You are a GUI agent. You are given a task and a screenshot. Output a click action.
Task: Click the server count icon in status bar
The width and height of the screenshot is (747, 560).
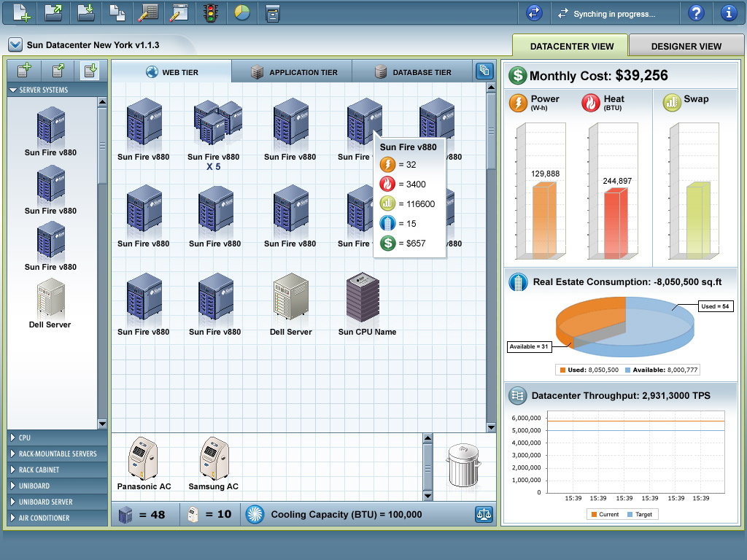pos(125,515)
